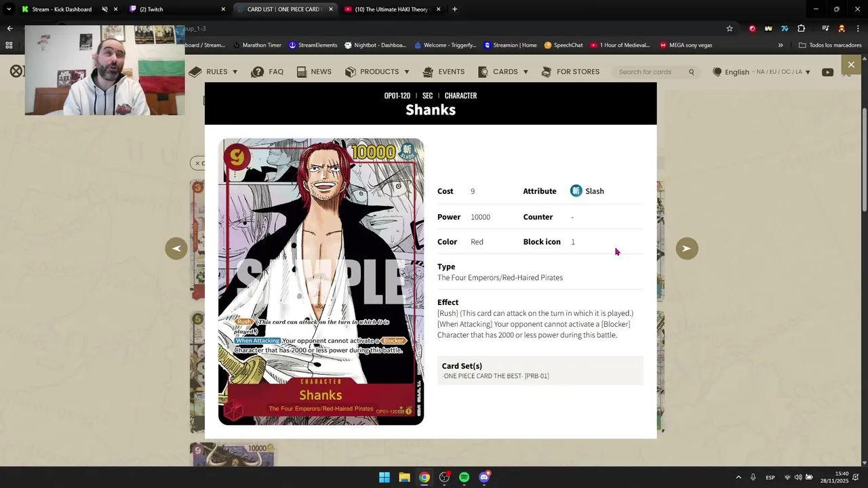Expand the hidden bookmarks chevron

click(781, 45)
